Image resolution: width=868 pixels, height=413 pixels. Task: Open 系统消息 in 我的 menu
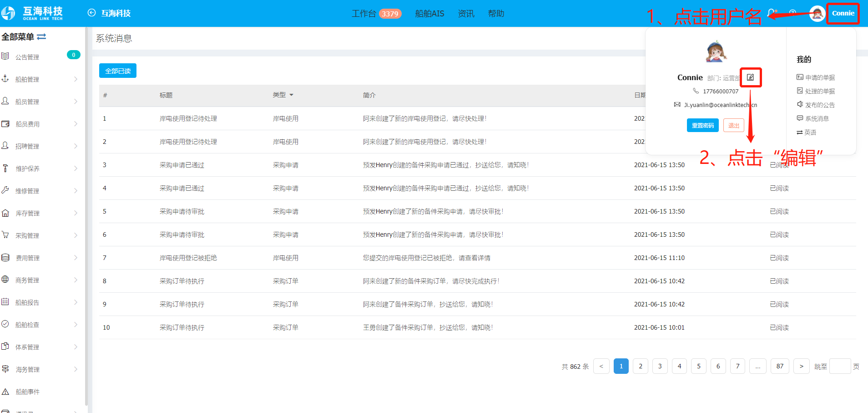(812, 118)
